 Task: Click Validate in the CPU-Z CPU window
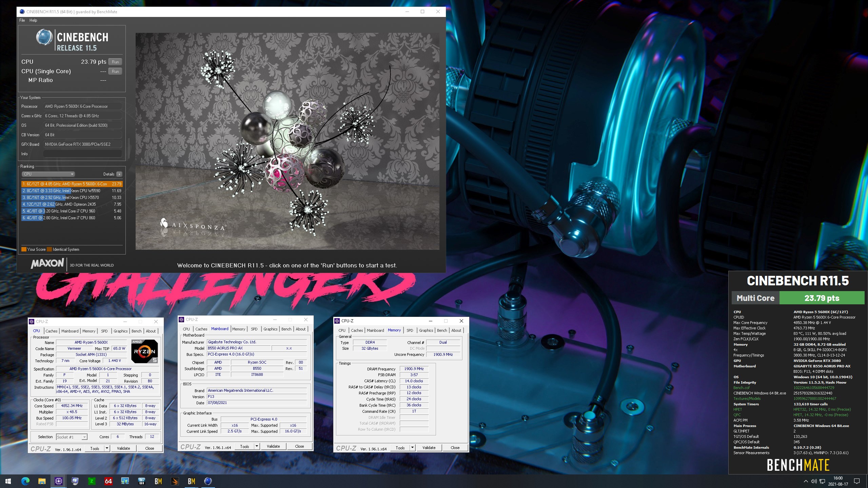[x=123, y=448]
